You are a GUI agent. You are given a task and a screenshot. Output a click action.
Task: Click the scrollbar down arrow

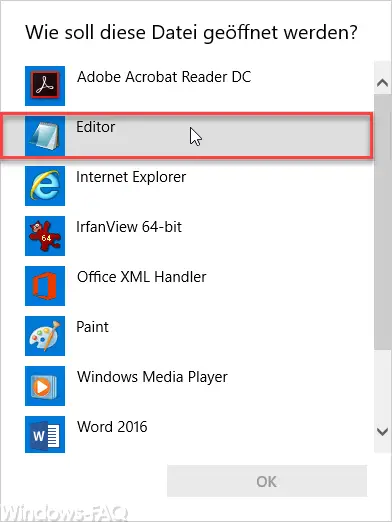click(382, 432)
